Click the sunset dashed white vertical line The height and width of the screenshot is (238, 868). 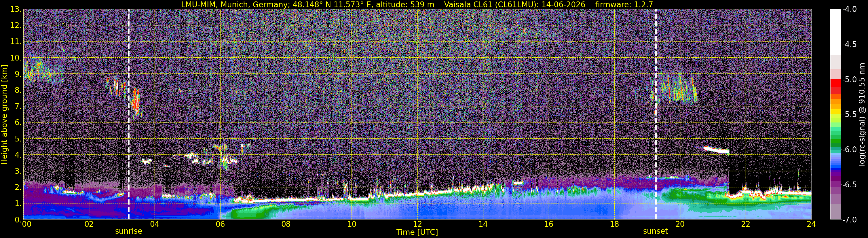(x=656, y=114)
